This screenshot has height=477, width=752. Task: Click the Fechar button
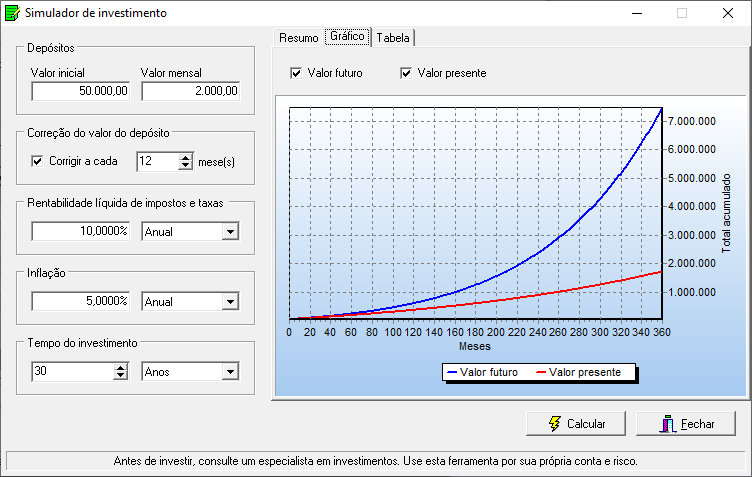pyautogui.click(x=685, y=424)
